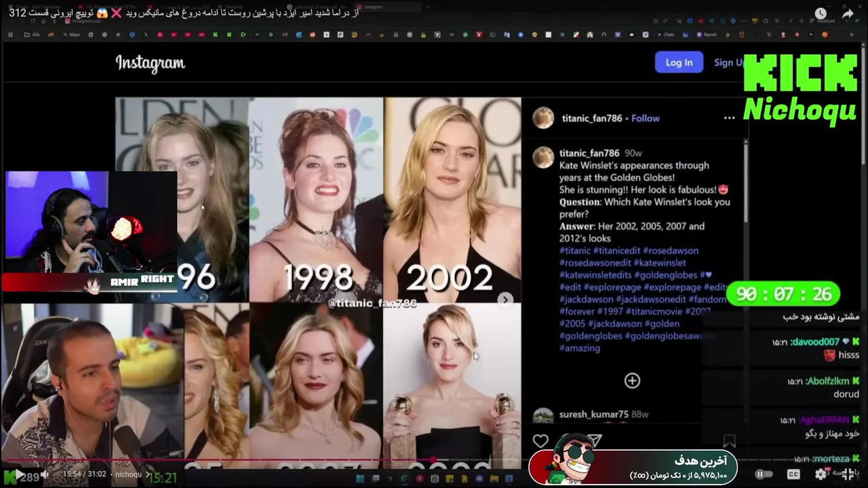This screenshot has height=488, width=868.
Task: Save the post with bookmark icon
Action: pos(729,441)
